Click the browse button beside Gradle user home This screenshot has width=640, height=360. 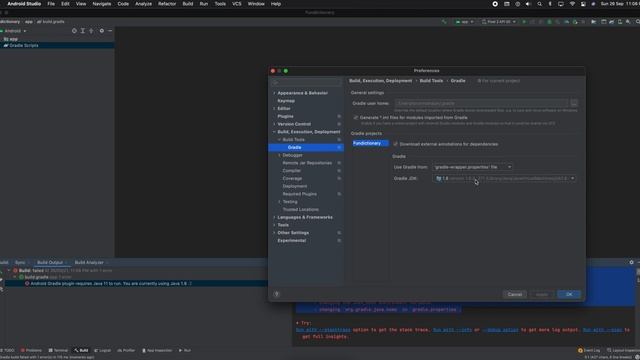pos(574,103)
